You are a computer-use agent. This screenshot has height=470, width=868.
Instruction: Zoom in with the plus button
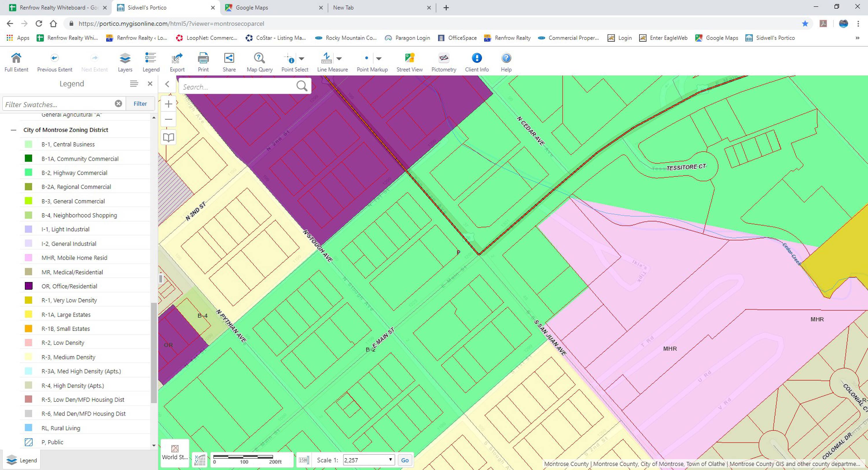168,104
